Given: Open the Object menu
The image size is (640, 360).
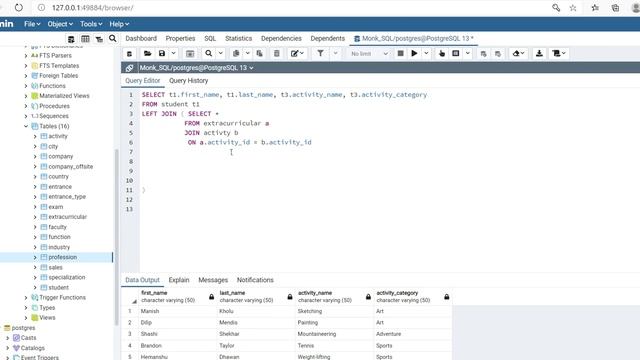Looking at the screenshot, I should point(60,24).
